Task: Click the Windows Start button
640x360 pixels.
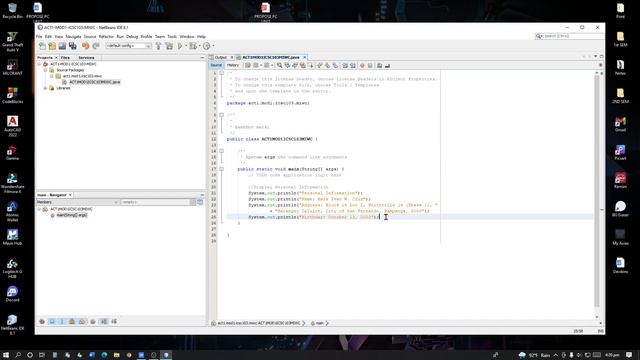Action: pos(6,355)
